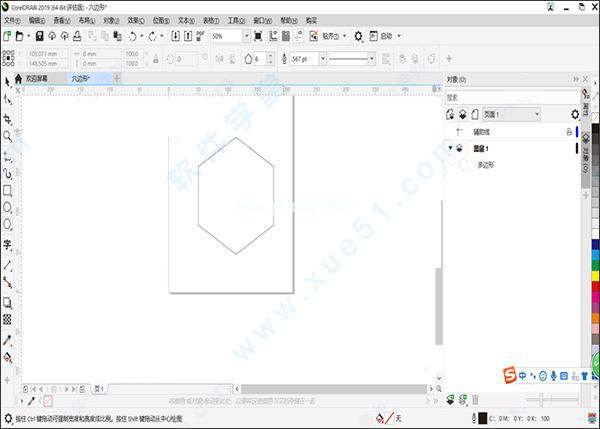This screenshot has height=429, width=600.
Task: Select the Rectangle tool
Action: pos(7,190)
